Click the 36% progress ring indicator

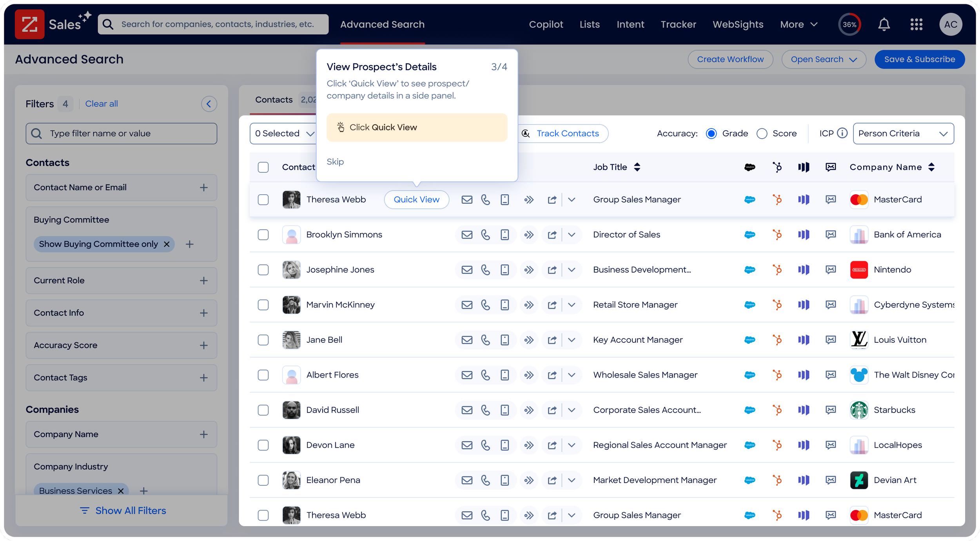(849, 24)
